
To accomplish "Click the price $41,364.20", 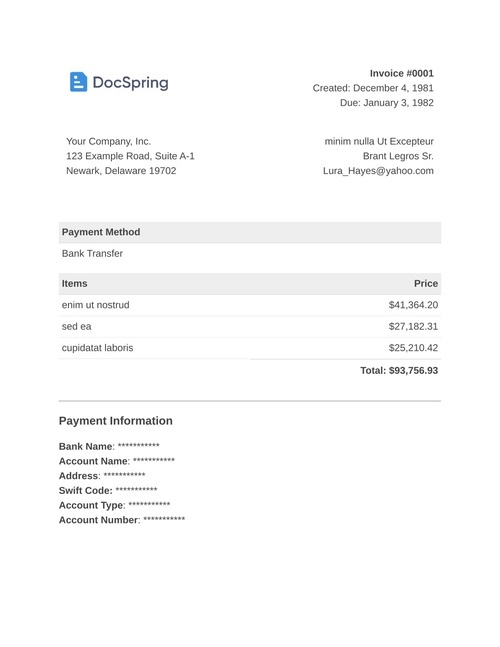I will [413, 305].
